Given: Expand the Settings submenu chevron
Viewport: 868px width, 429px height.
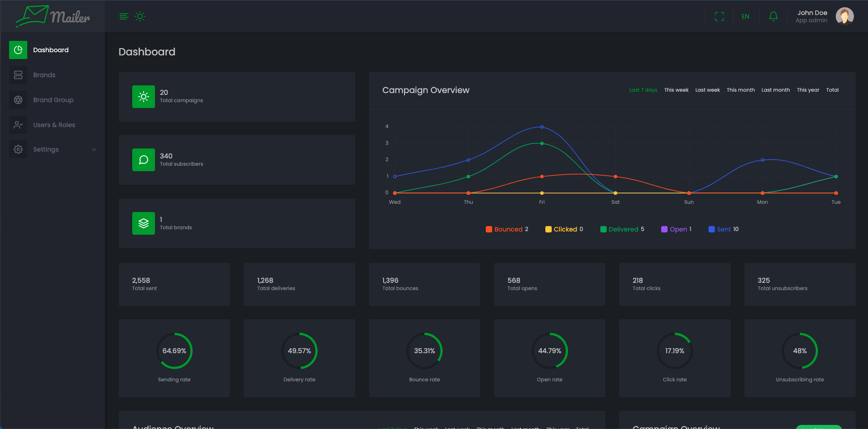Looking at the screenshot, I should 94,150.
